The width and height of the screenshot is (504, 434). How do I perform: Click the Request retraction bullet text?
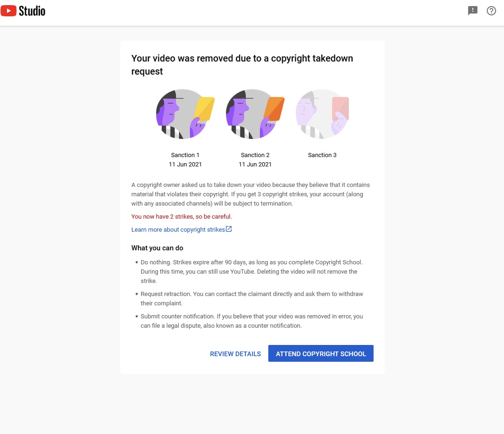[252, 298]
